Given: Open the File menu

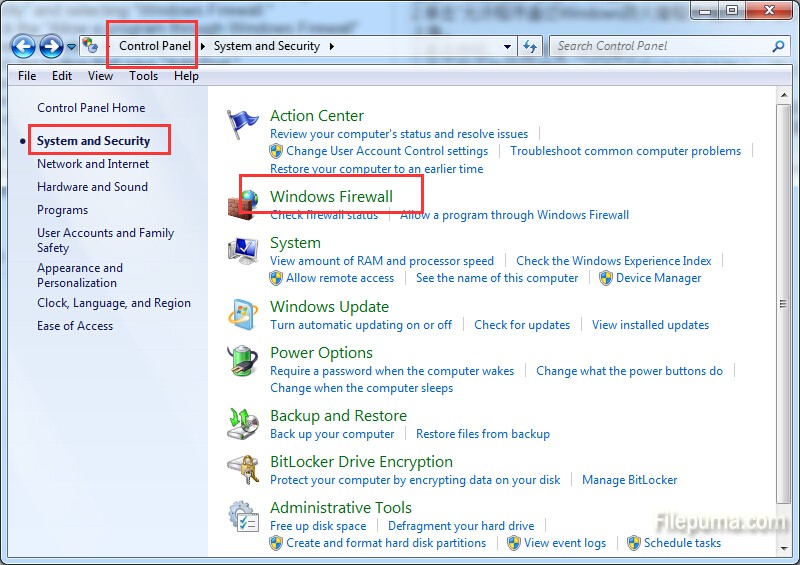Looking at the screenshot, I should click(27, 76).
